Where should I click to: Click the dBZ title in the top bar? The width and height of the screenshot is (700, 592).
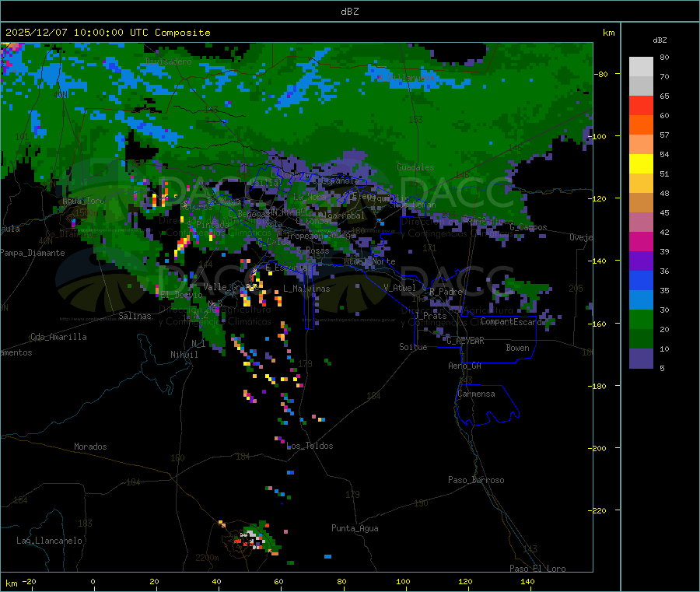349,11
